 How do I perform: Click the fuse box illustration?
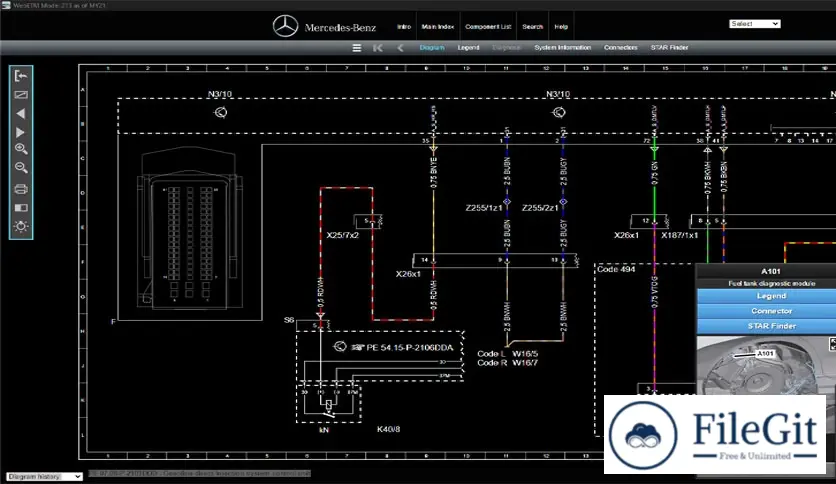point(189,228)
